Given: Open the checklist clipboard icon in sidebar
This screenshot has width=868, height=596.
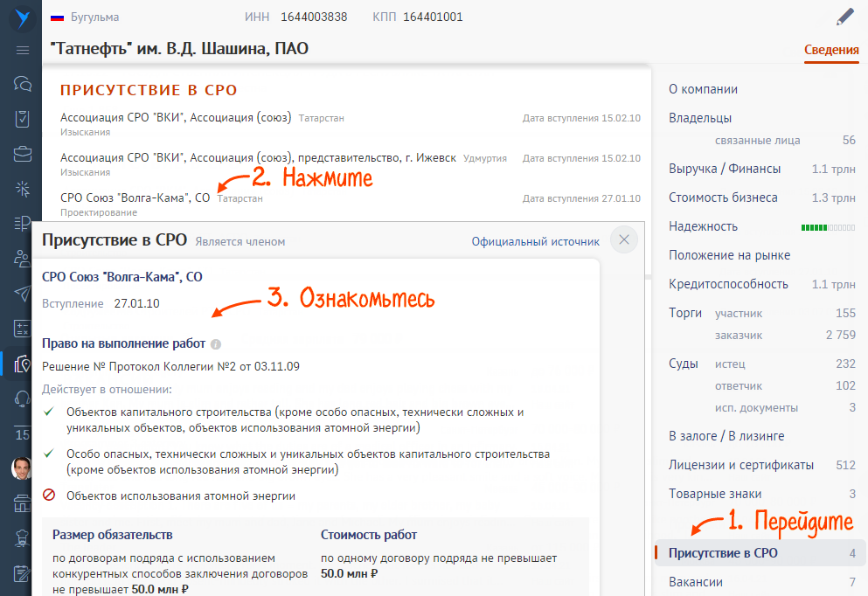Looking at the screenshot, I should click(x=22, y=119).
